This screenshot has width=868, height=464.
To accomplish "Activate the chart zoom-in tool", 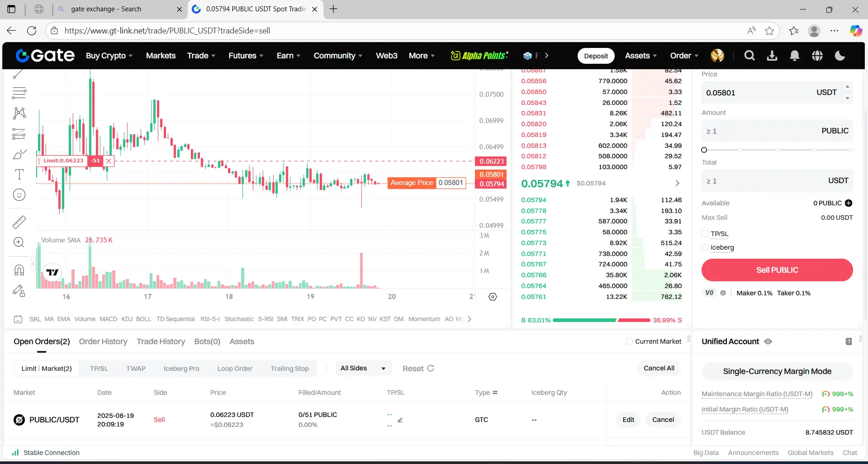I will [x=19, y=242].
